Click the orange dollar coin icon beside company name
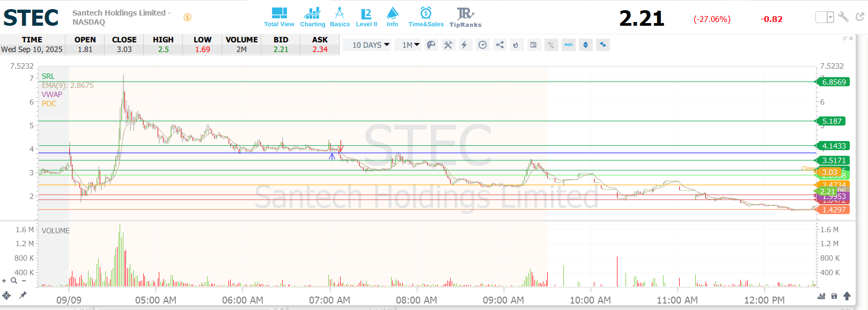 (x=187, y=17)
